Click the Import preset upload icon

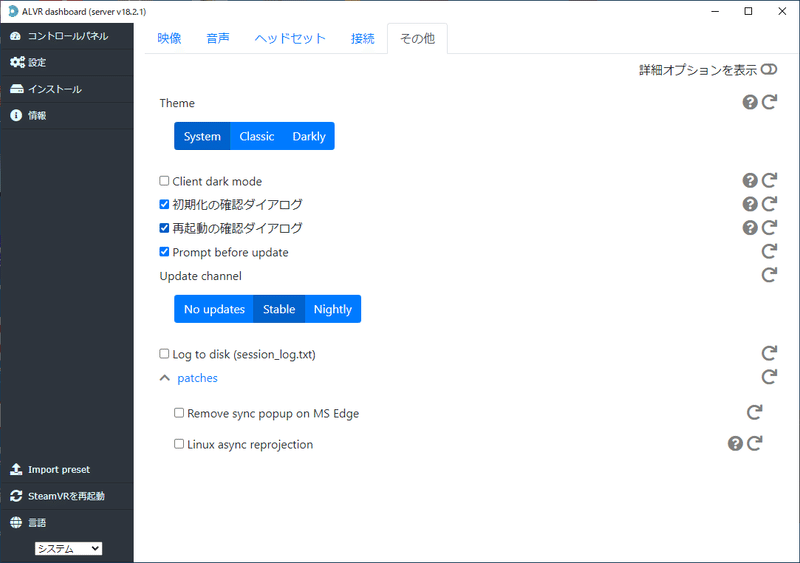click(16, 469)
